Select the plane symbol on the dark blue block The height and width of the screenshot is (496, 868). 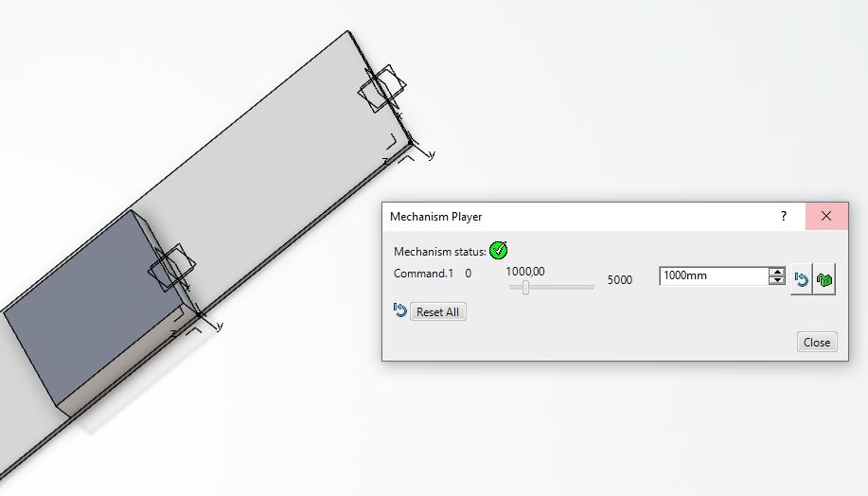click(x=171, y=267)
